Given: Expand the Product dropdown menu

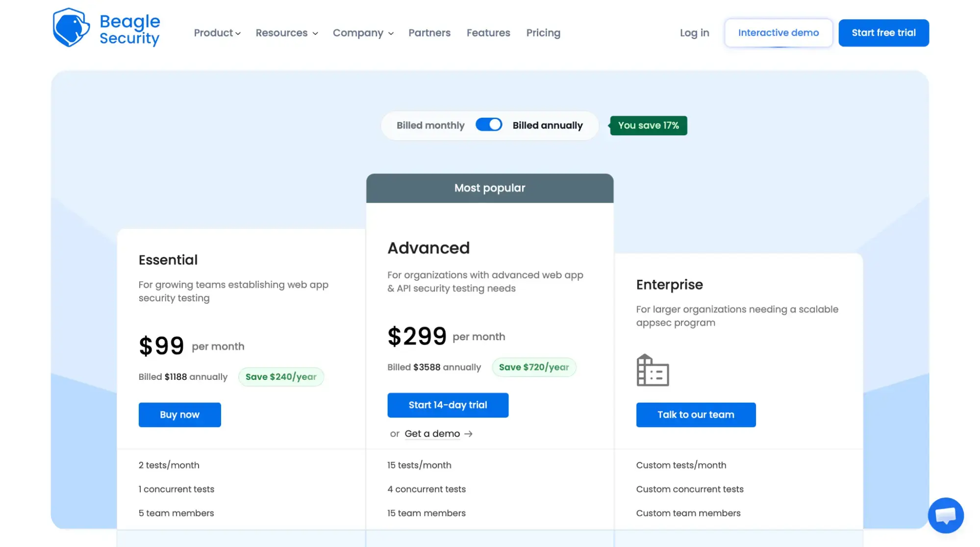Looking at the screenshot, I should (217, 33).
